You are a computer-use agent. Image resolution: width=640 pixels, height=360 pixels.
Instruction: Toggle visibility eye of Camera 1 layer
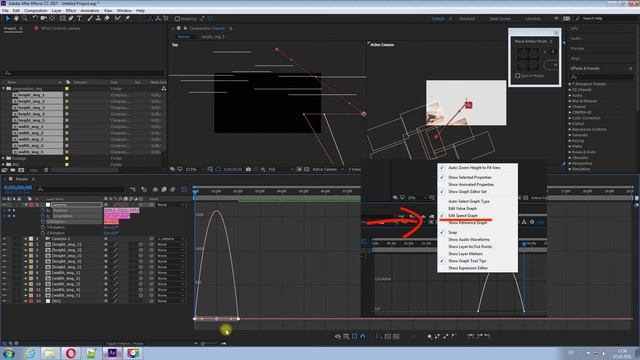(x=4, y=239)
